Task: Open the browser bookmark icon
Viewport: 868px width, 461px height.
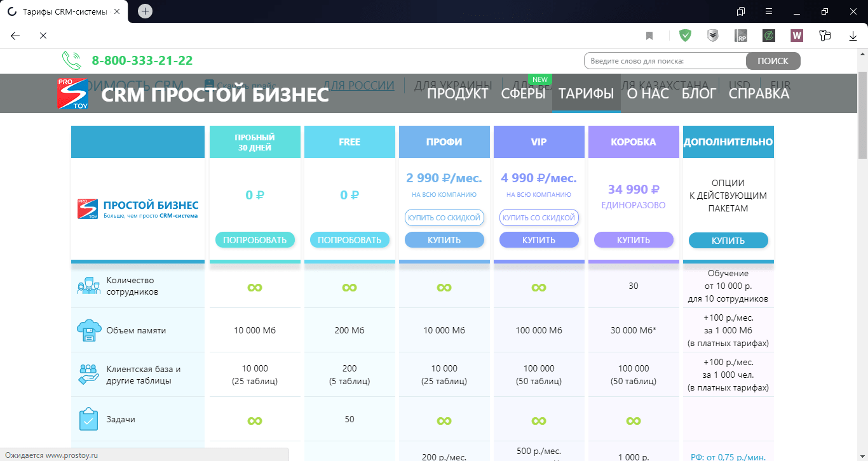Action: [x=649, y=36]
